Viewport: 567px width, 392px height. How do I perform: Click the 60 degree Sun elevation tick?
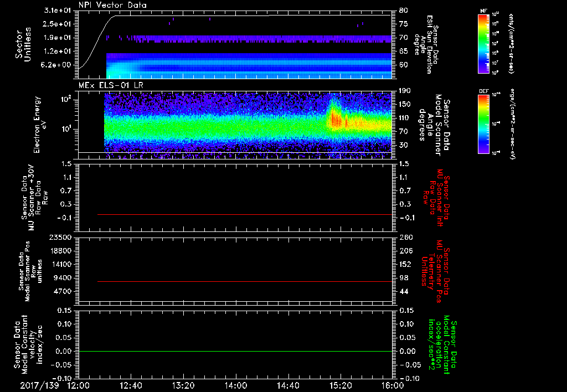coord(404,65)
